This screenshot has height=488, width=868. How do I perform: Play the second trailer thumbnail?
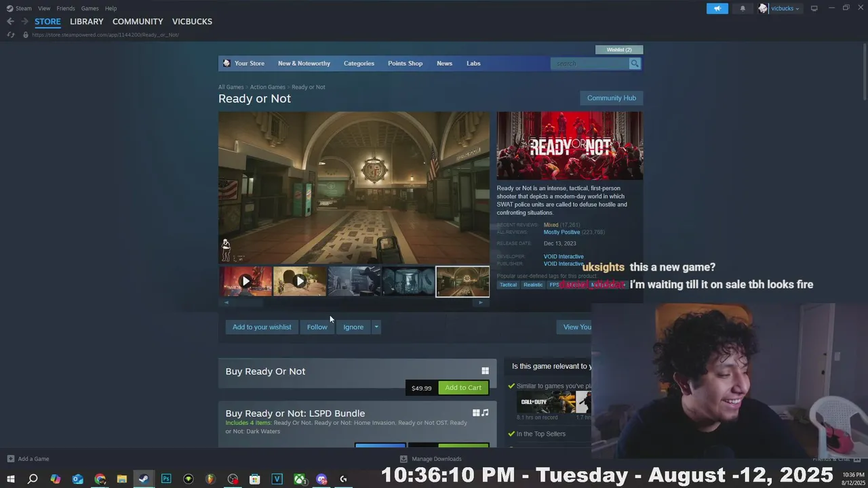tap(300, 281)
